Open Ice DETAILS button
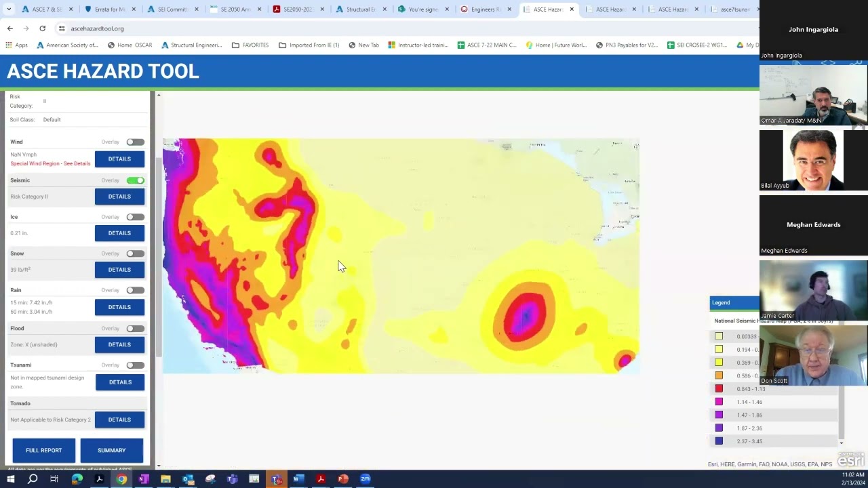 pyautogui.click(x=119, y=233)
